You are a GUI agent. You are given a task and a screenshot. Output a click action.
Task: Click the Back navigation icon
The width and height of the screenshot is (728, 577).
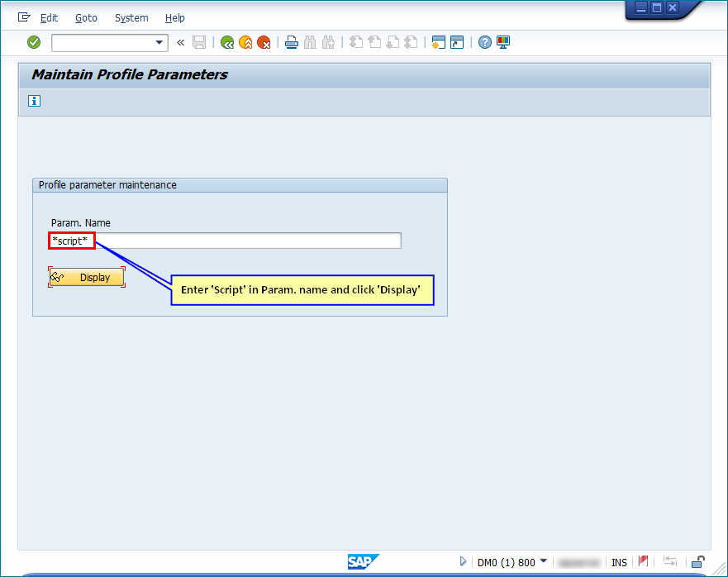click(x=227, y=42)
